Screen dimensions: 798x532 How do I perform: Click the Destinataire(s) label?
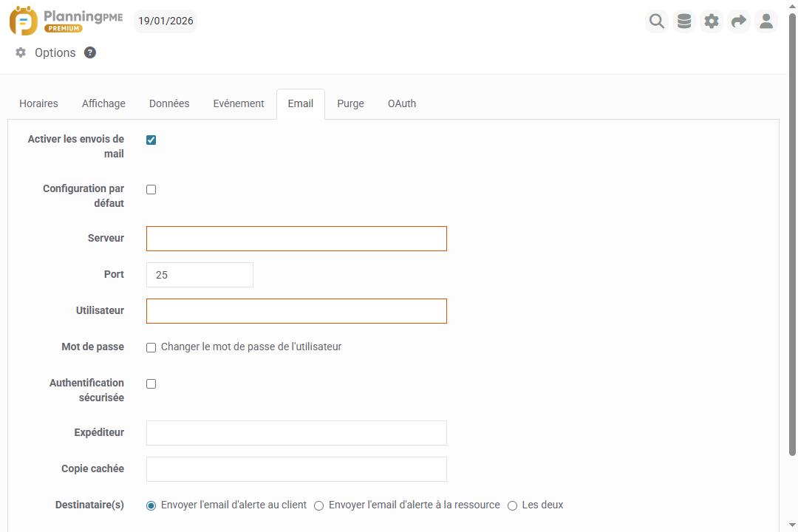coord(89,505)
